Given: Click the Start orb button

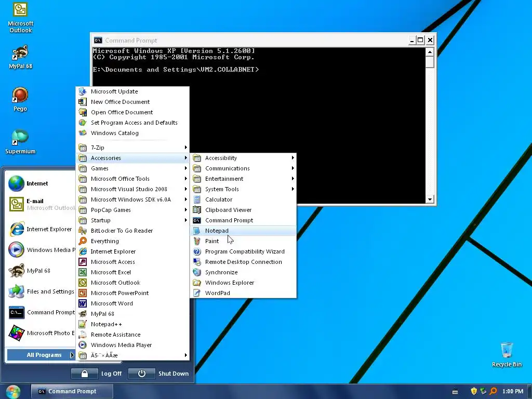Looking at the screenshot, I should tap(13, 392).
